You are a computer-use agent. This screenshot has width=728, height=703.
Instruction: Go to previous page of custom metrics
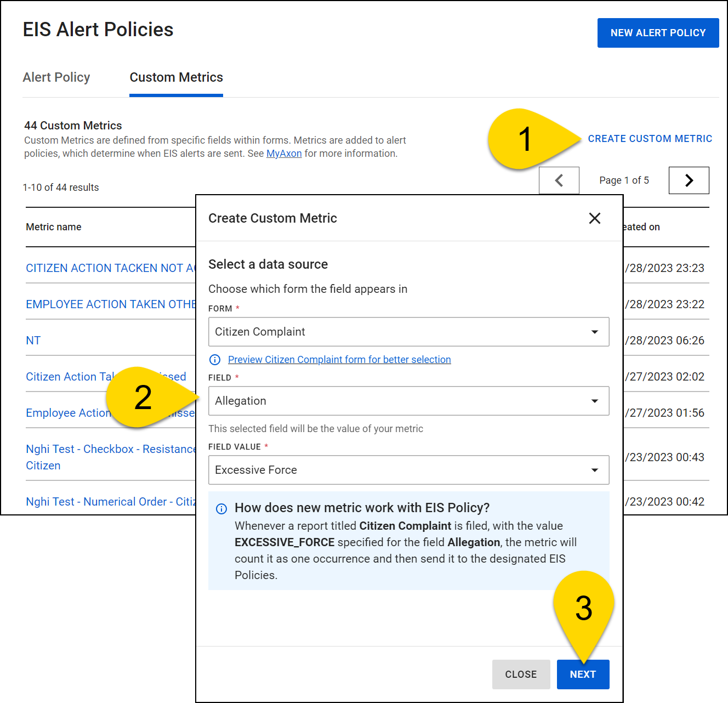[x=559, y=180]
